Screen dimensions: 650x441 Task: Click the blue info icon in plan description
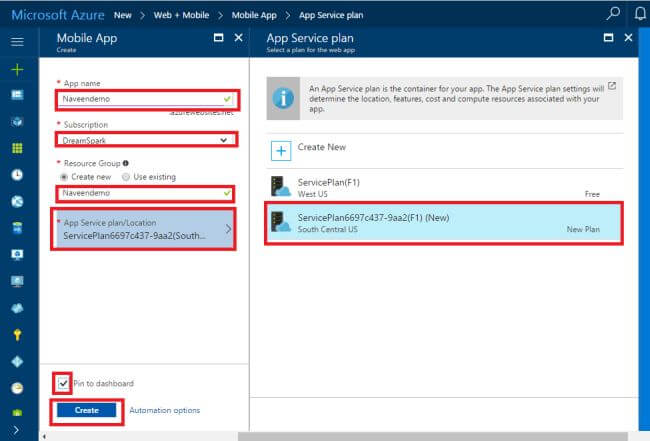pos(283,99)
